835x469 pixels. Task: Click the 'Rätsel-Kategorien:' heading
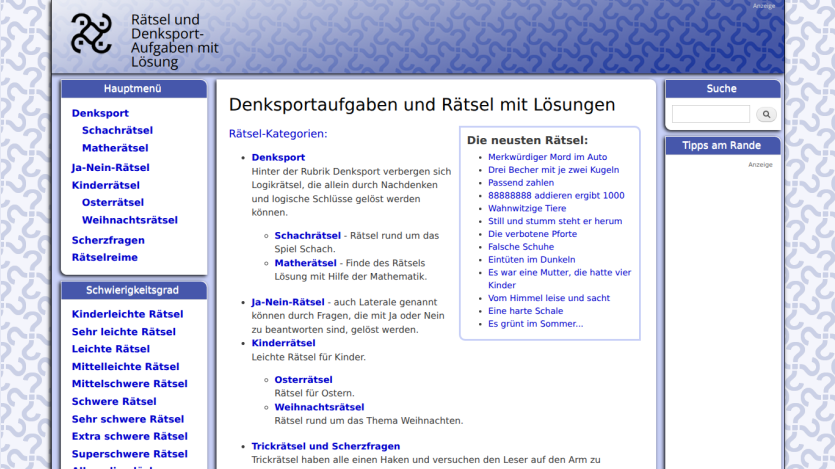(x=278, y=134)
